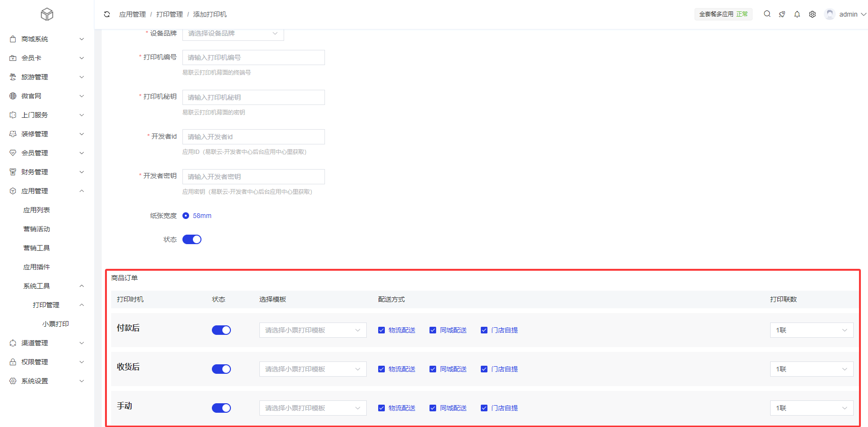Open settings gear icon in header
Screen dimensions: 868x427
coord(812,14)
